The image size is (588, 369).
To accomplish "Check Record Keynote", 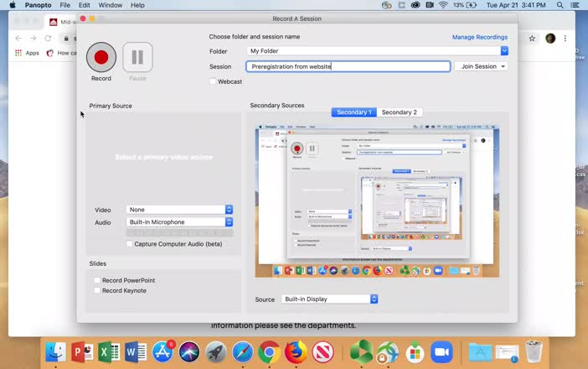I will click(97, 290).
